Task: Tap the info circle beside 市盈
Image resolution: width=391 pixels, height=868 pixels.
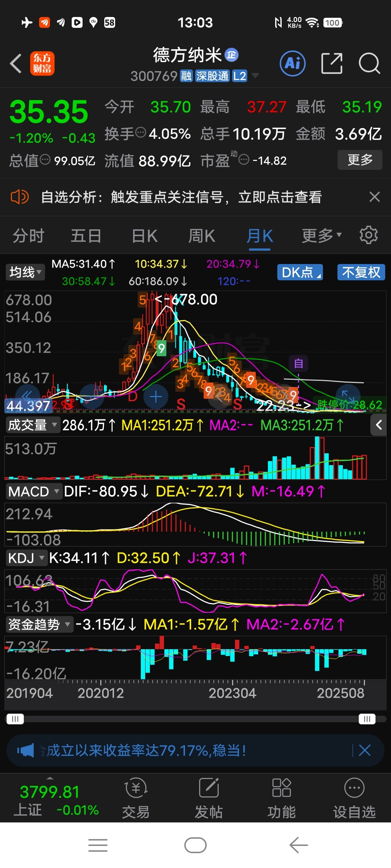Action: pyautogui.click(x=244, y=159)
